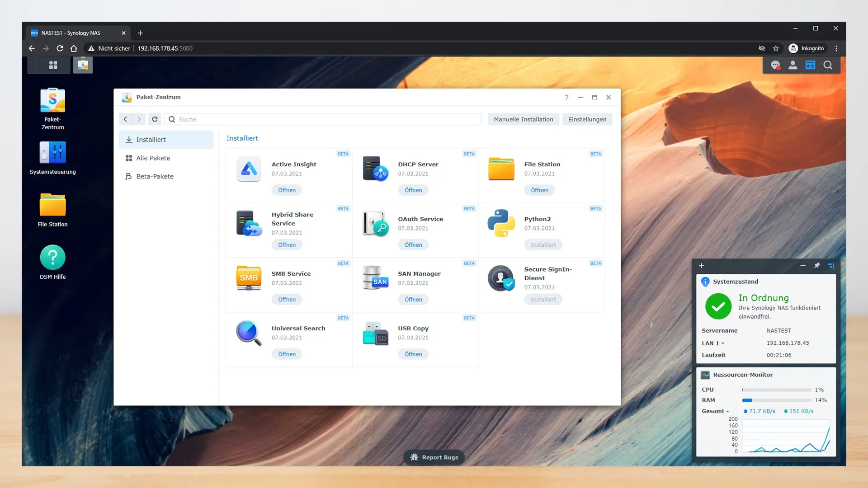Click Hybrid Share Service package icon

(x=249, y=223)
